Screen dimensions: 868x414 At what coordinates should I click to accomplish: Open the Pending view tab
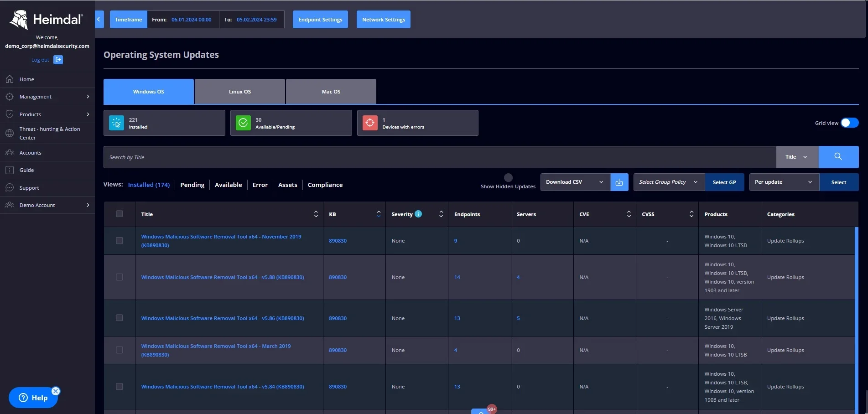tap(192, 185)
